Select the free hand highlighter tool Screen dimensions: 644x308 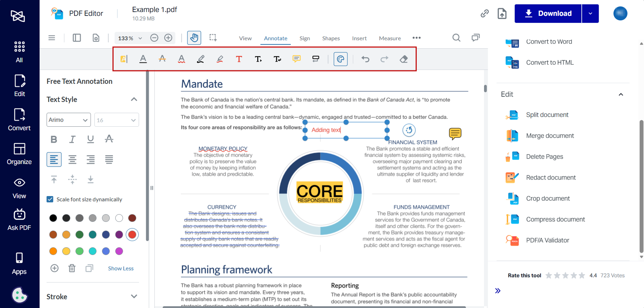220,59
